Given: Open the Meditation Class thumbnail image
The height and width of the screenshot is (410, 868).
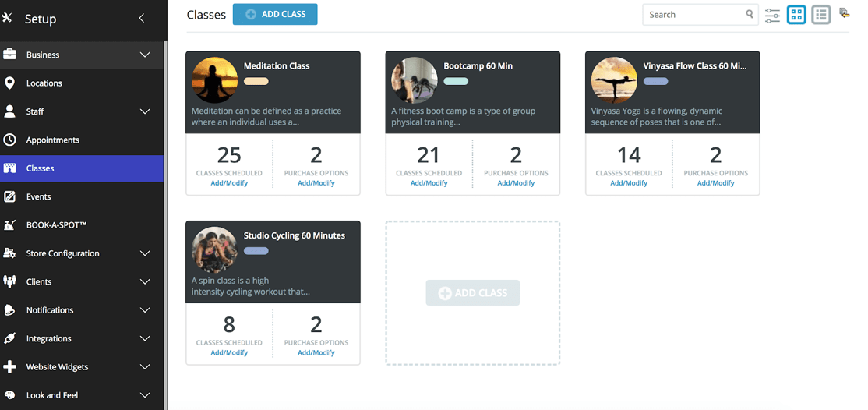Looking at the screenshot, I should click(x=215, y=80).
